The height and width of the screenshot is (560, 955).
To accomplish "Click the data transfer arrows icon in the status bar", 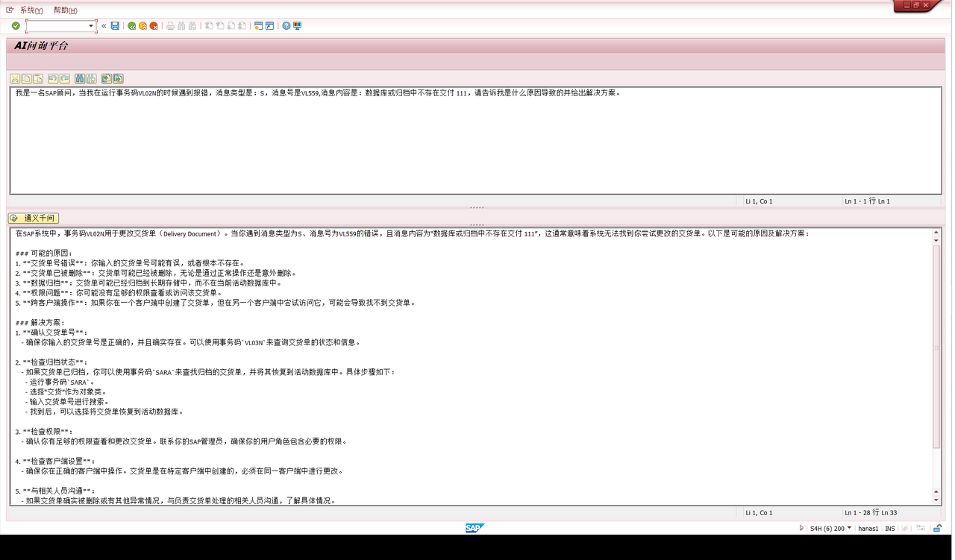I will [921, 528].
